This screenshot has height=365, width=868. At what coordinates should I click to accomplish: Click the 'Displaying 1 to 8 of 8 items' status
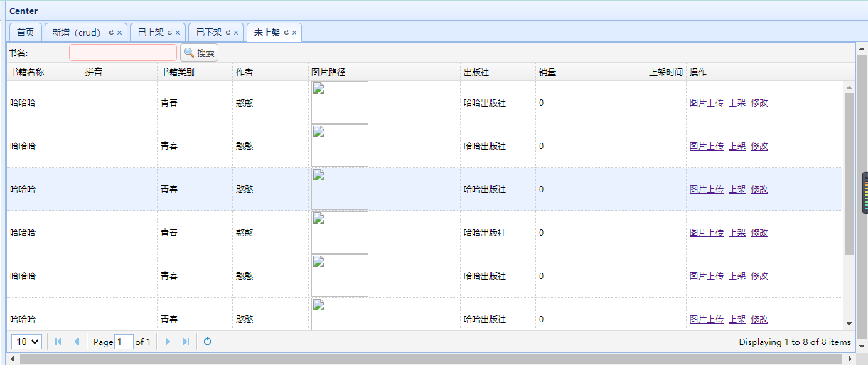[x=795, y=342]
